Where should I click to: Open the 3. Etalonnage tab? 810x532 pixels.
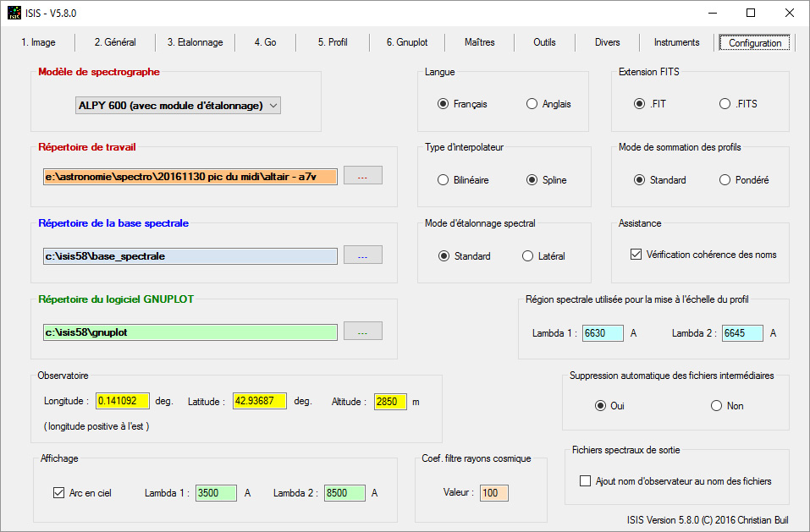click(x=195, y=43)
